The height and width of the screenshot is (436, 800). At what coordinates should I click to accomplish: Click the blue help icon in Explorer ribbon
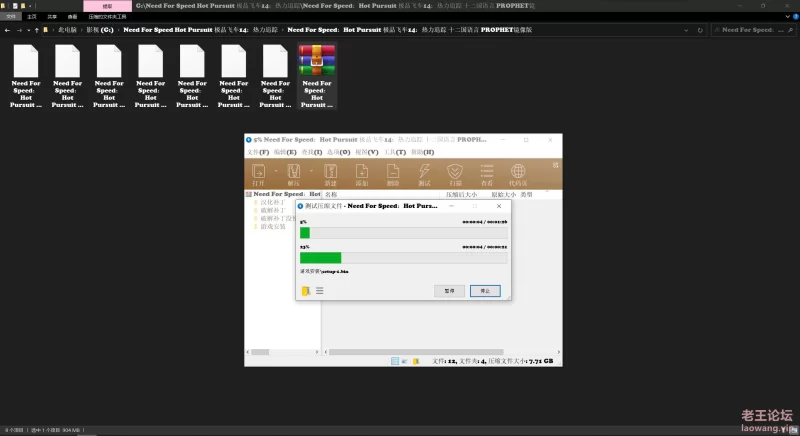(795, 17)
